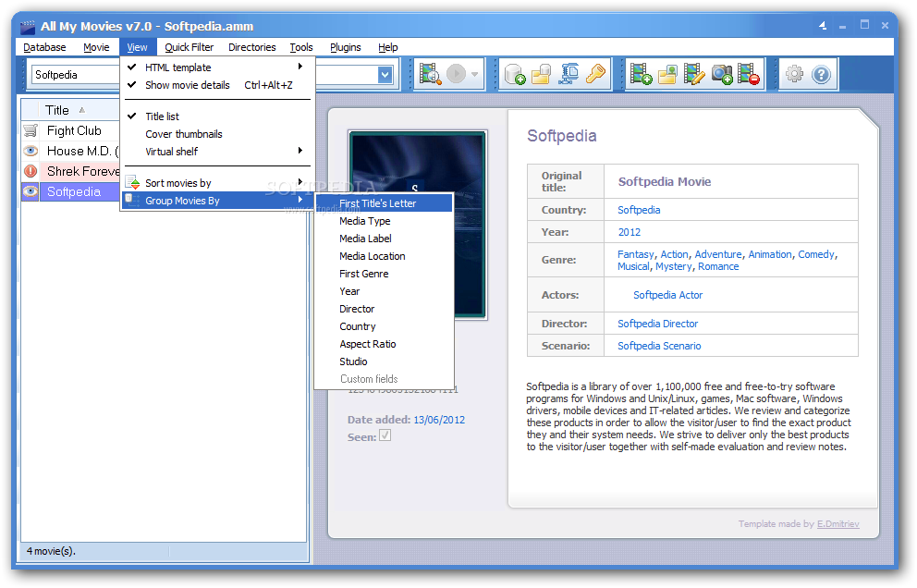917x588 pixels.
Task: Click the Softpedia Actor link
Action: coord(667,295)
